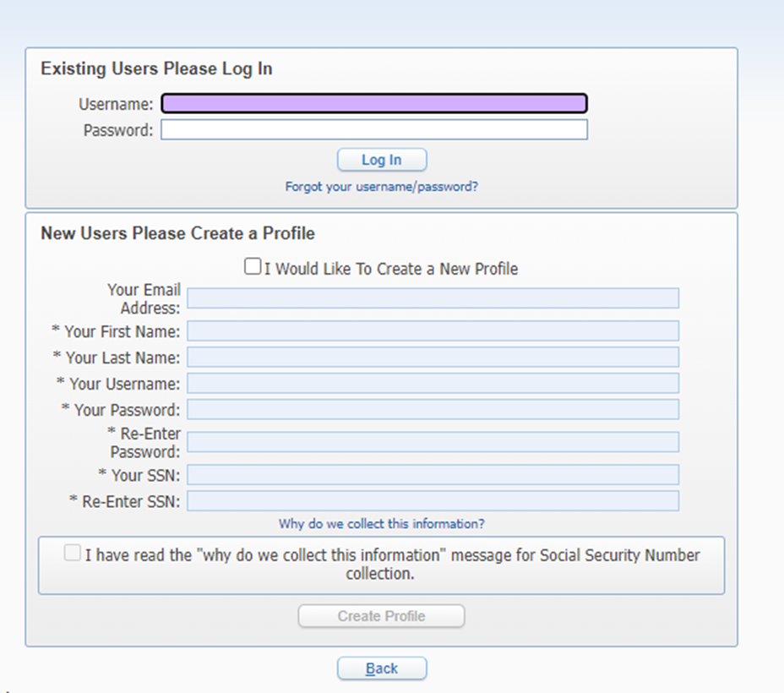Select the Your First Name field
Image resolution: width=784 pixels, height=693 pixels.
click(433, 331)
